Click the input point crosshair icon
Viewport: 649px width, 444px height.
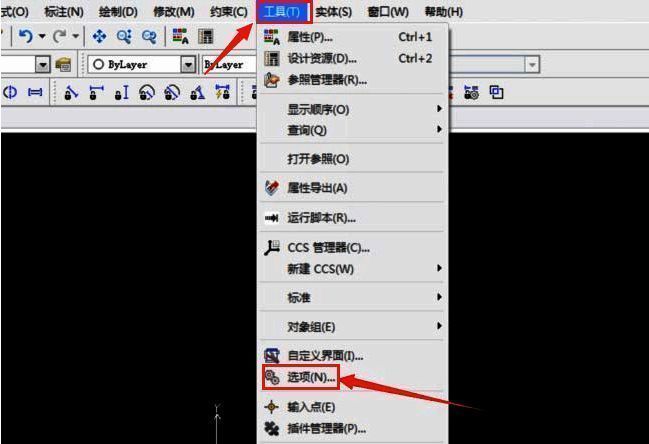click(x=272, y=407)
